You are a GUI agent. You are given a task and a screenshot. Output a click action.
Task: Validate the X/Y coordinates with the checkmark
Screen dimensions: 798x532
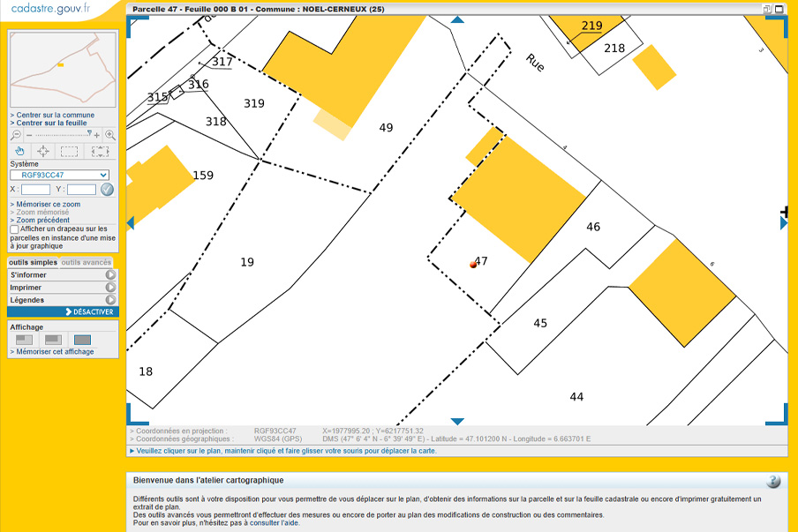tap(107, 189)
